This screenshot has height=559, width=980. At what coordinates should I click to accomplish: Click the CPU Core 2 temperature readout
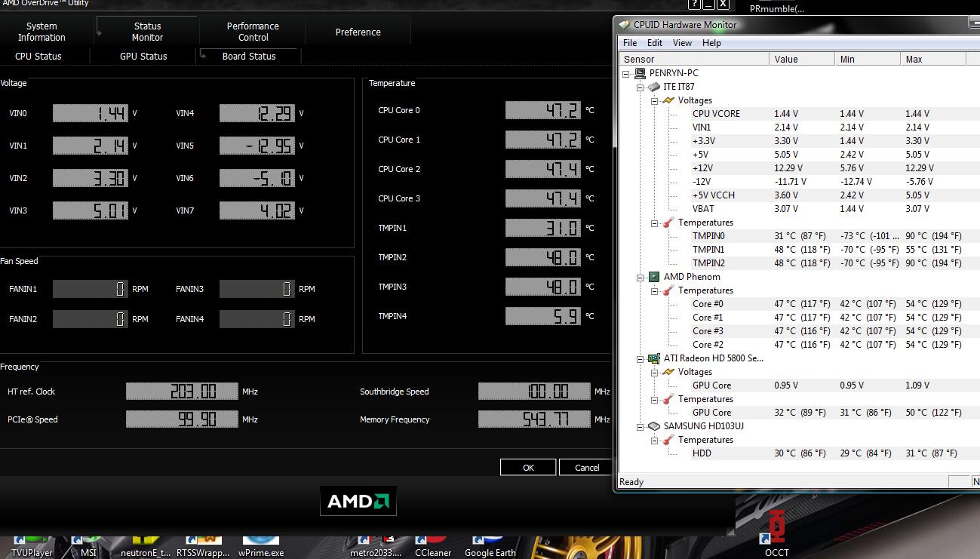click(x=543, y=169)
